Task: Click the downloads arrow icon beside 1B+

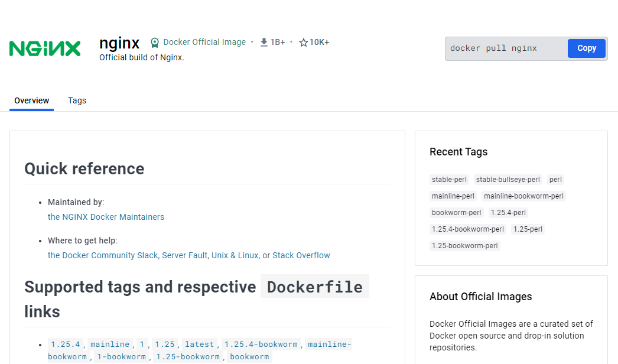Action: pos(264,42)
